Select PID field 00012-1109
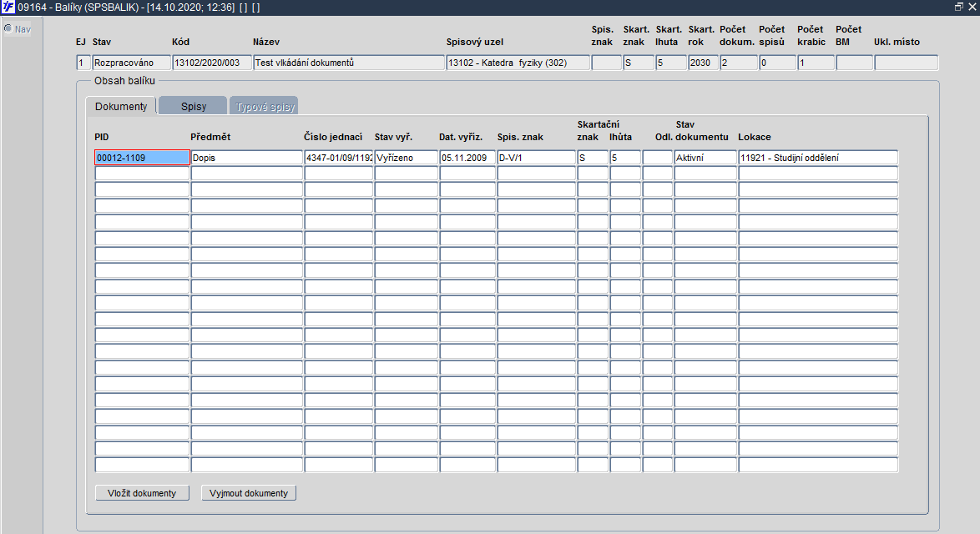980x534 pixels. tap(143, 158)
